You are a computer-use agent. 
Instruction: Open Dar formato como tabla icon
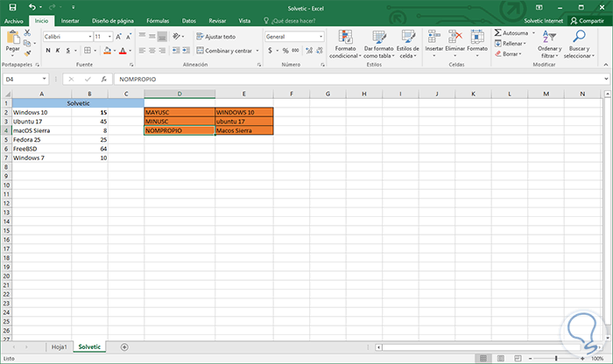(379, 37)
